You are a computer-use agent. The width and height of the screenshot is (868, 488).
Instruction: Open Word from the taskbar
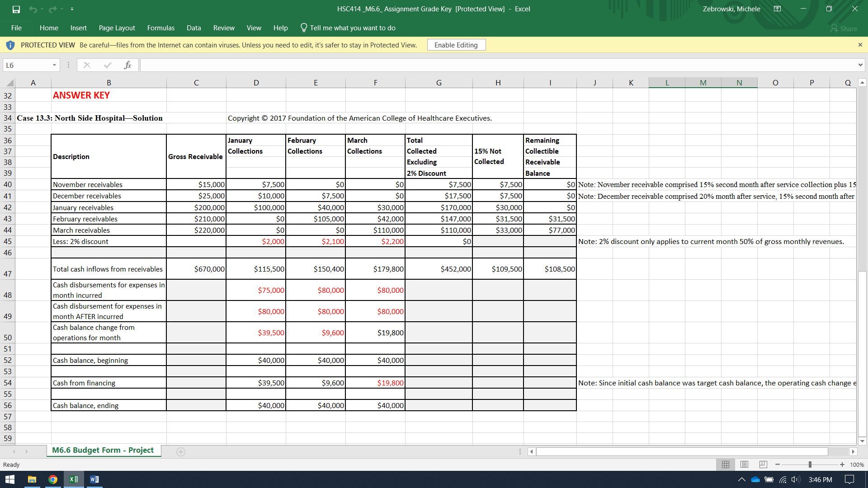94,479
